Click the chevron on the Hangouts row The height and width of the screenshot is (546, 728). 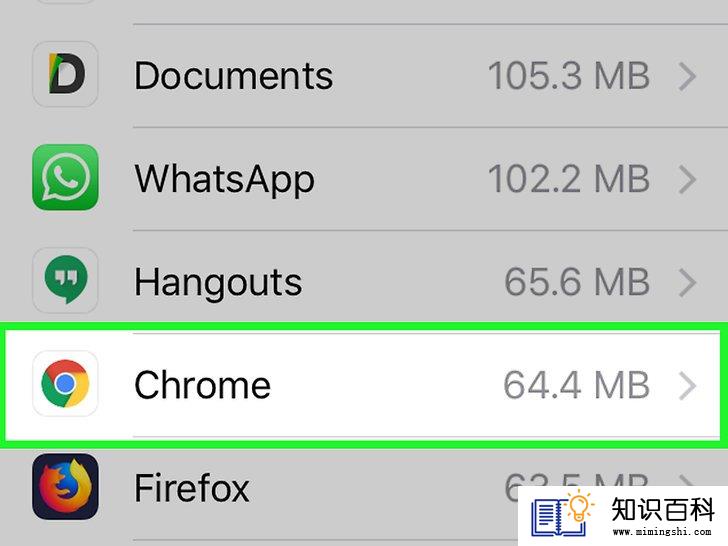pyautogui.click(x=687, y=283)
